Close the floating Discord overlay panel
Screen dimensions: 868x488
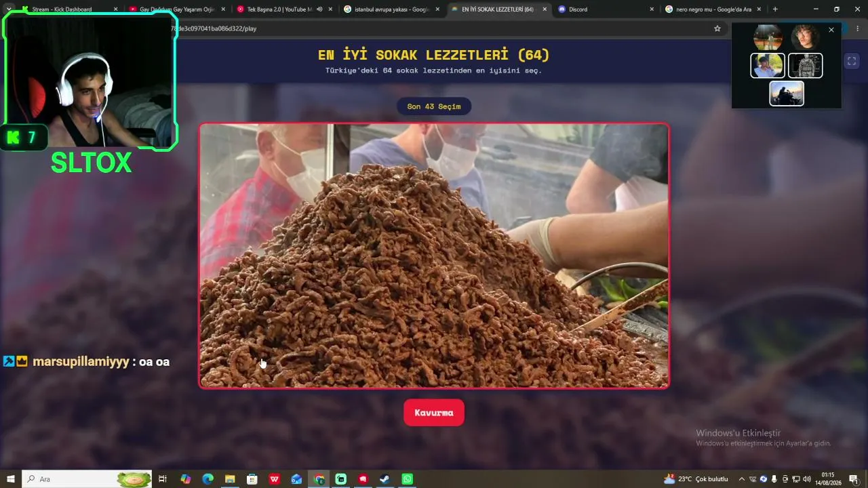[831, 30]
